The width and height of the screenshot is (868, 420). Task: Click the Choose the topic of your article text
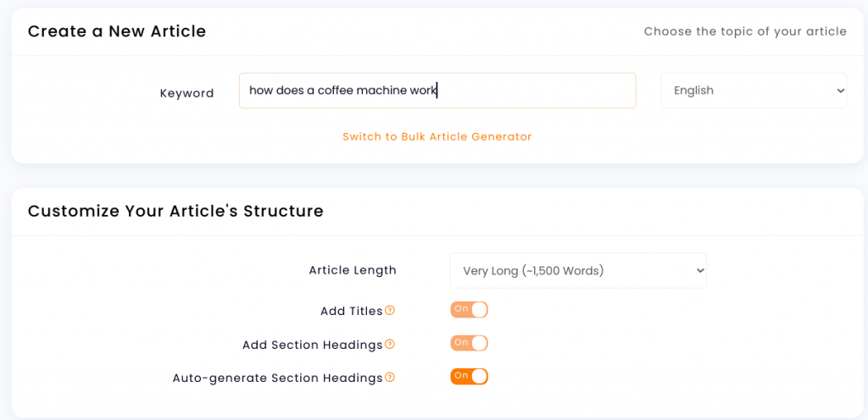click(745, 31)
